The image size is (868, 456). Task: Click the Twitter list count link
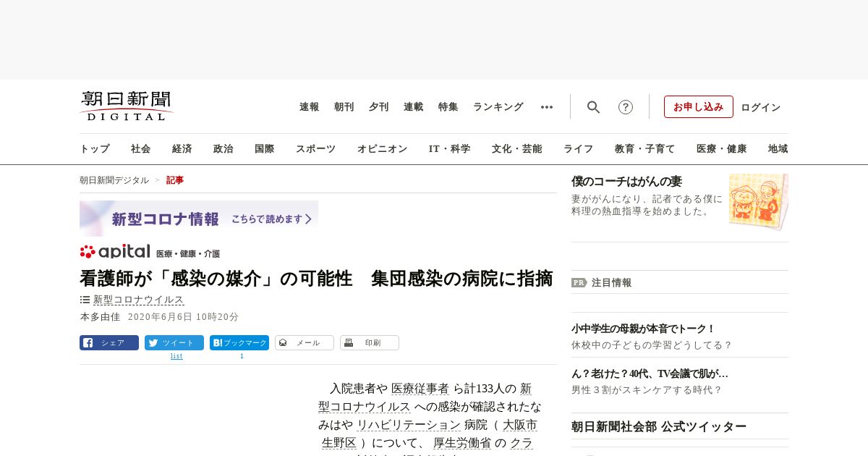[176, 356]
